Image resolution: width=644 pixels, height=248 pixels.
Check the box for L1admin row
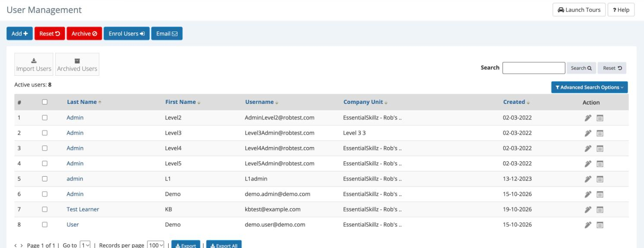coord(45,179)
